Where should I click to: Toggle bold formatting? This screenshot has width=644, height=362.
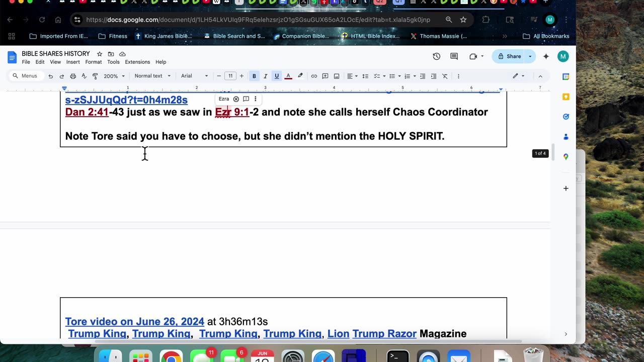(254, 76)
